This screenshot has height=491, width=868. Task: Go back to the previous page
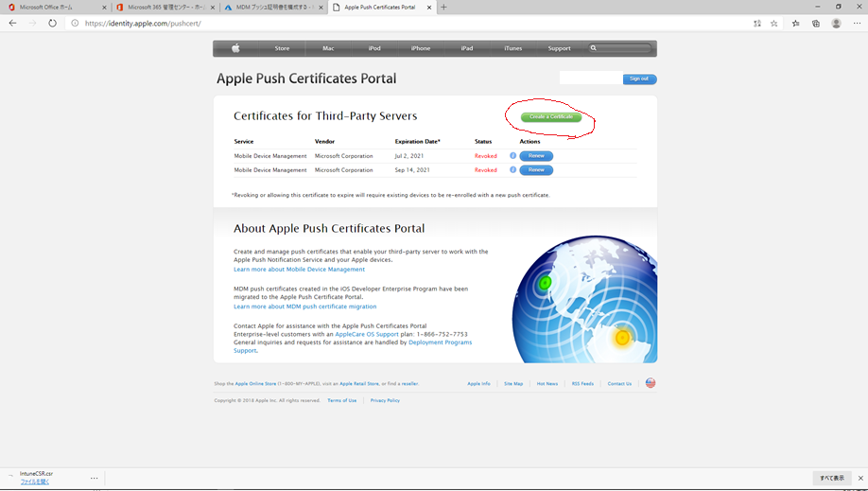[12, 24]
